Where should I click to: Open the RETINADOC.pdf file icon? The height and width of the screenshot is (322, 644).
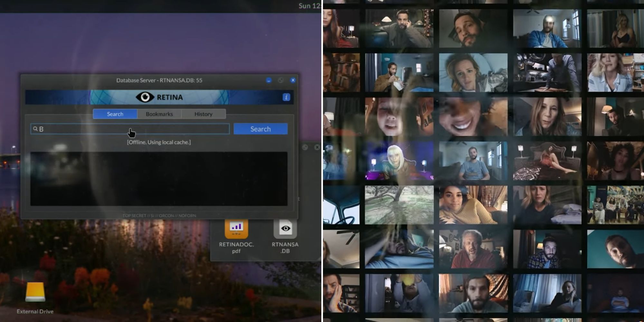(236, 229)
